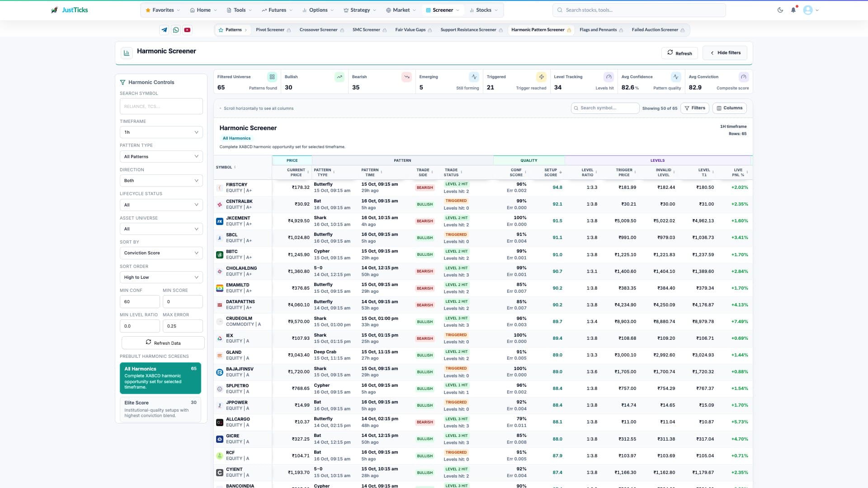Click the Harmonic Screener chart icon

(127, 53)
